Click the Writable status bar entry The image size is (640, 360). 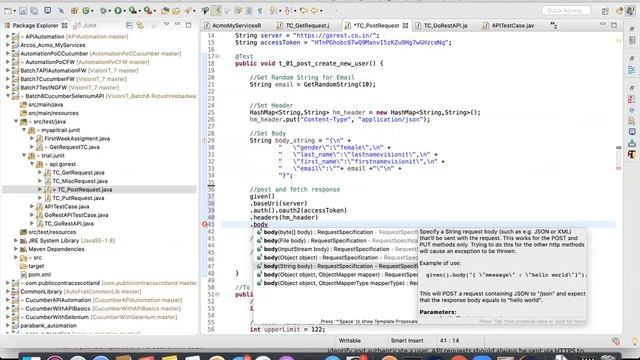coord(350,340)
